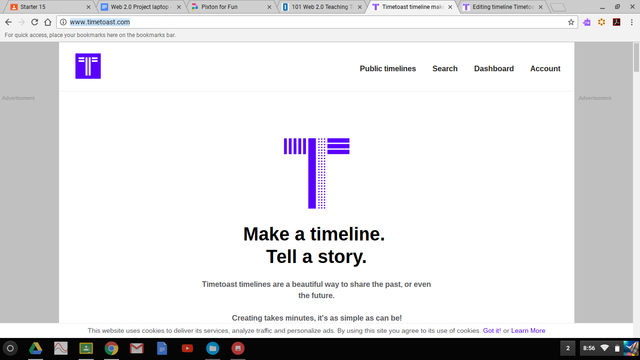Screen dimensions: 640x360
Task: Go to the Dashboard
Action: pos(493,69)
